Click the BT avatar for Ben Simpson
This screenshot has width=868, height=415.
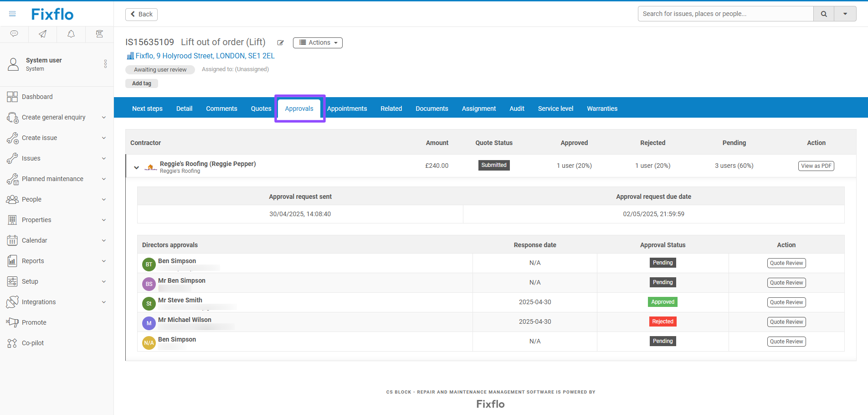pos(149,265)
